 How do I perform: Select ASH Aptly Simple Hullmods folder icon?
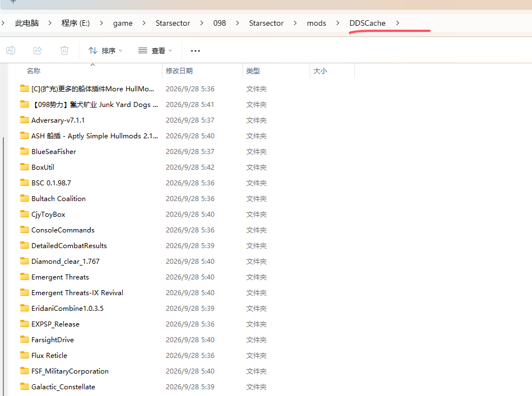tap(25, 136)
